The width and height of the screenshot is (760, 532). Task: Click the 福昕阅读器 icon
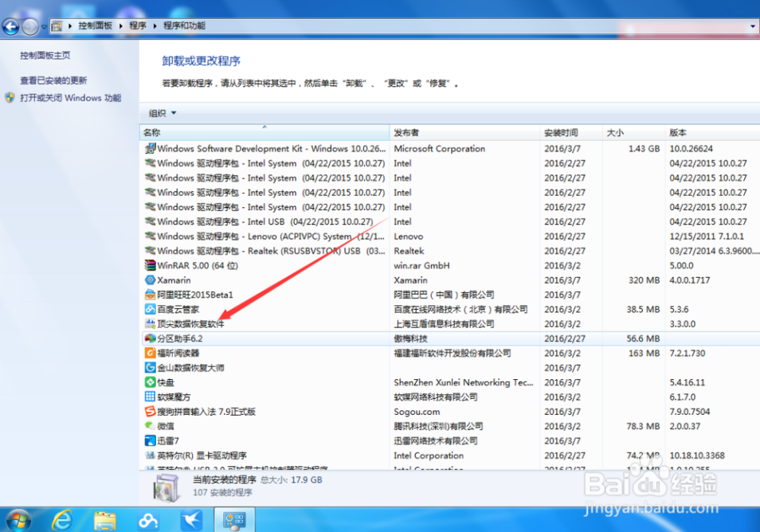[x=151, y=354]
